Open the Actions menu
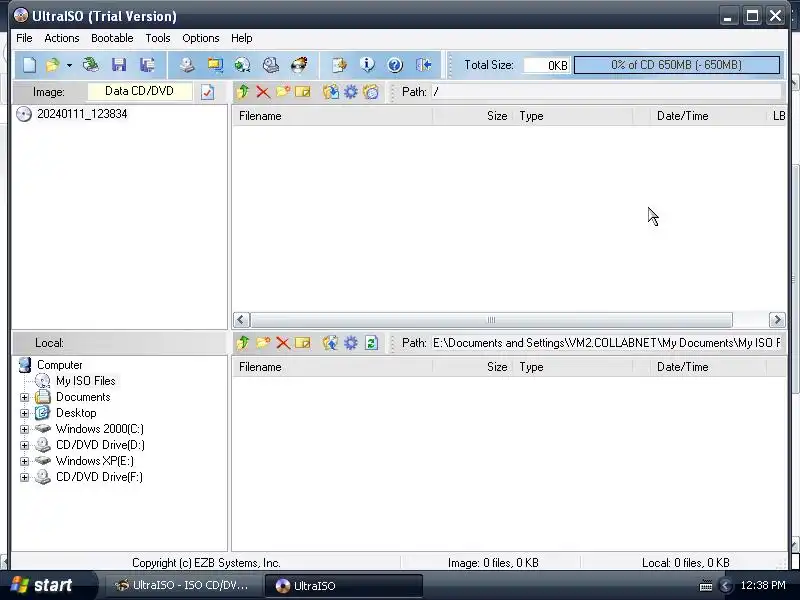 62,38
